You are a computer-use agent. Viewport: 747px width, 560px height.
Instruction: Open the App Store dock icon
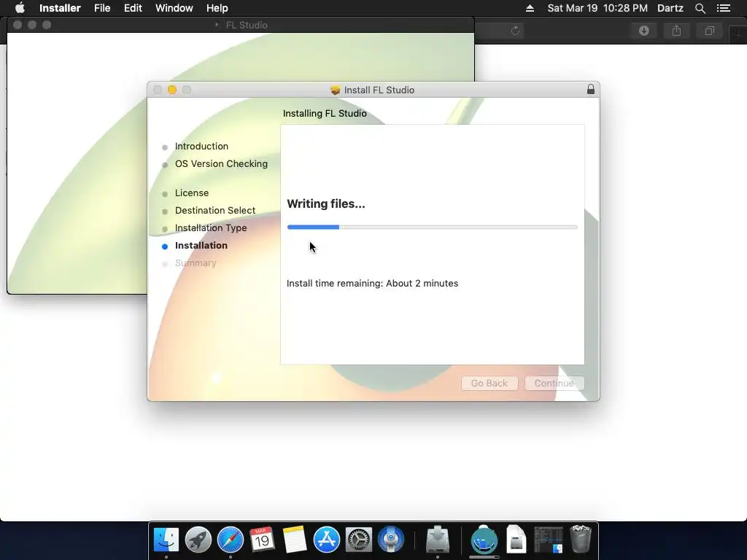(326, 540)
